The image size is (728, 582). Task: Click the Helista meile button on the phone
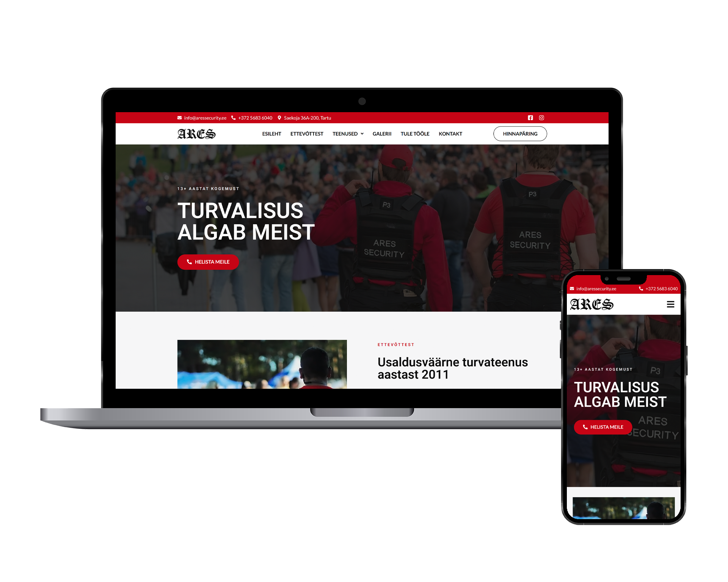click(x=603, y=427)
